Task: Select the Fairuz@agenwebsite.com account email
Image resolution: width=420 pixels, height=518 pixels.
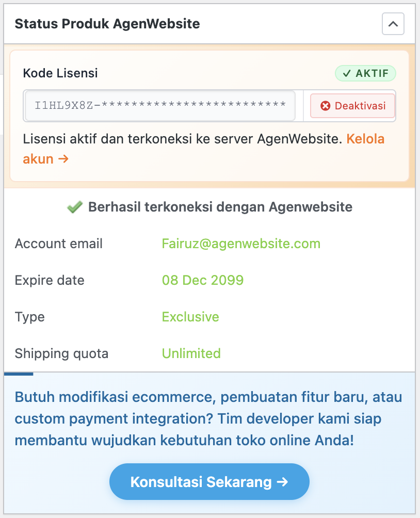Action: (x=241, y=244)
